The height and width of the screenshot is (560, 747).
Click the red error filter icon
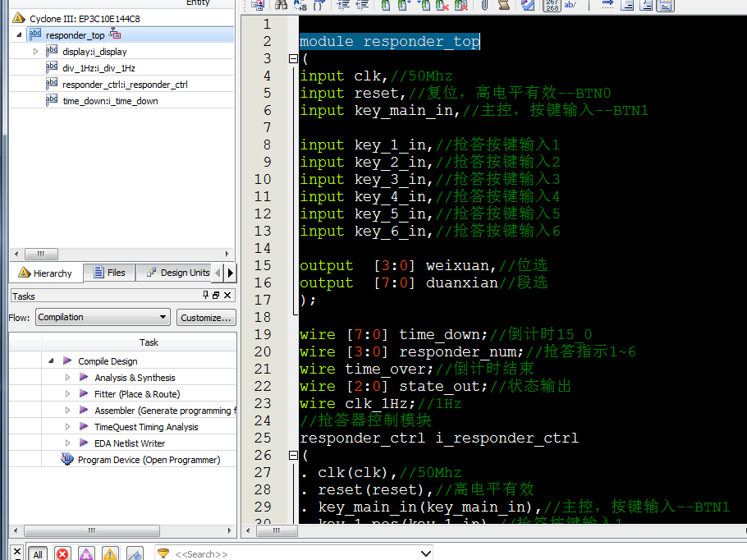tap(62, 554)
